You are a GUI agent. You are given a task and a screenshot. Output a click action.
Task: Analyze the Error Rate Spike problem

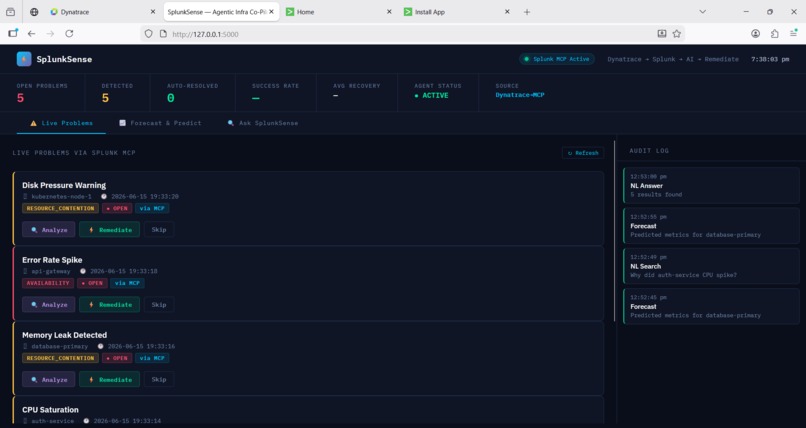(x=48, y=305)
